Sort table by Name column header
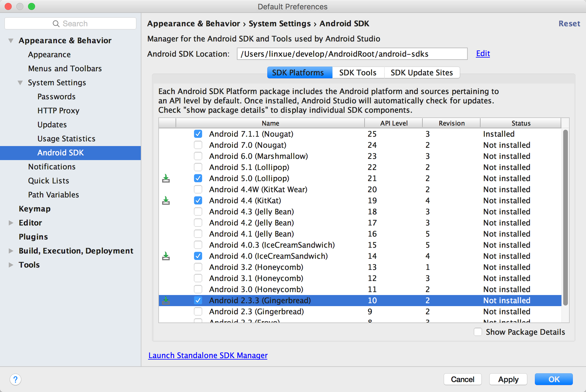 coord(270,123)
